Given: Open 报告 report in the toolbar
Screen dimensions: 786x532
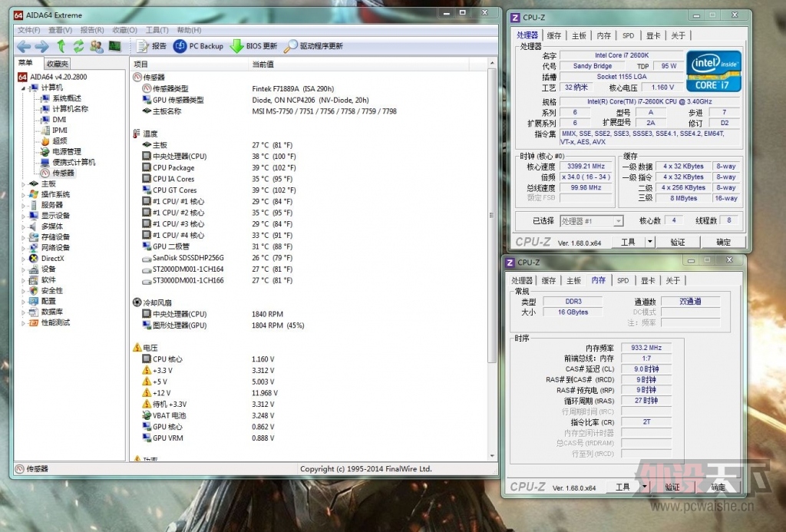Looking at the screenshot, I should (x=151, y=46).
